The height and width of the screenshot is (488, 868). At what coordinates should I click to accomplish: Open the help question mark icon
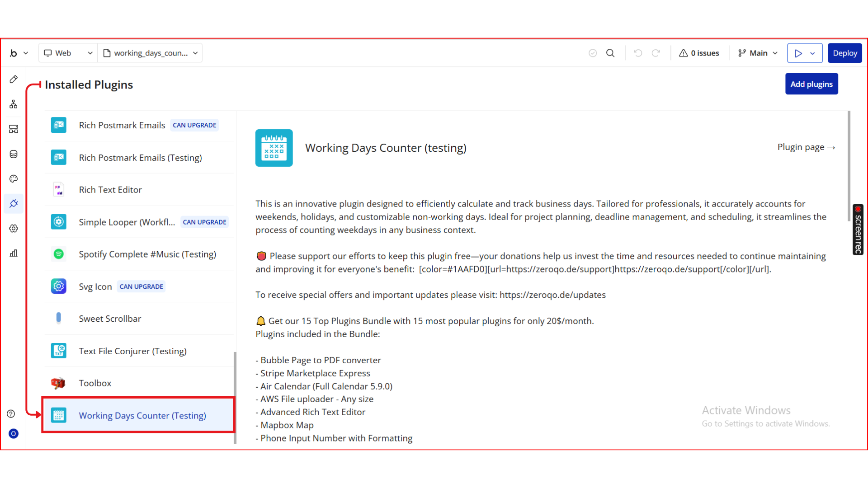tap(11, 414)
